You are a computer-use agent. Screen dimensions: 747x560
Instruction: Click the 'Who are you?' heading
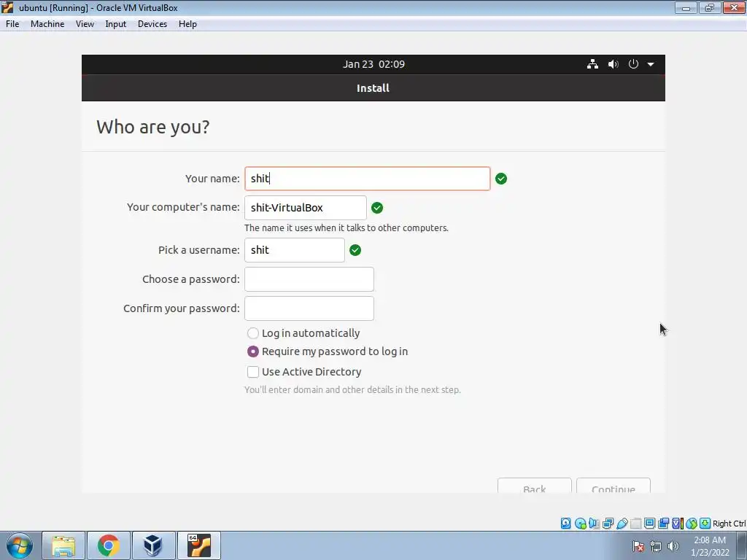(153, 127)
